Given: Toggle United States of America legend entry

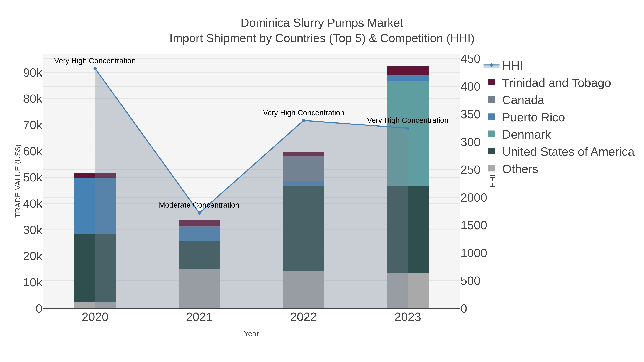Looking at the screenshot, I should tap(561, 152).
